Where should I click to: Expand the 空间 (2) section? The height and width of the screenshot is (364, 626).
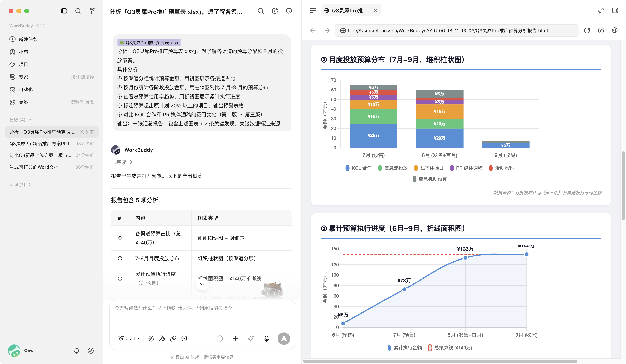20,184
